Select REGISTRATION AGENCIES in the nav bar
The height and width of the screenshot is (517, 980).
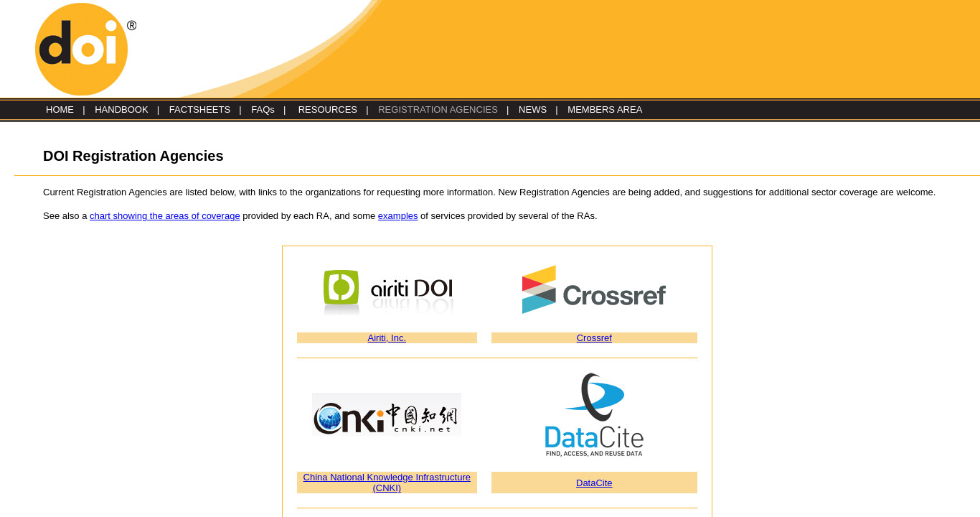[438, 110]
